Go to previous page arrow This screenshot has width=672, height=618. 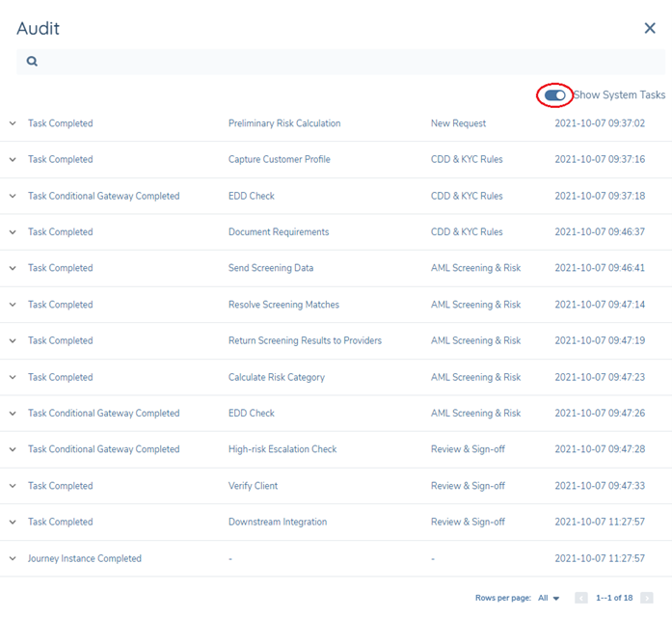(581, 599)
